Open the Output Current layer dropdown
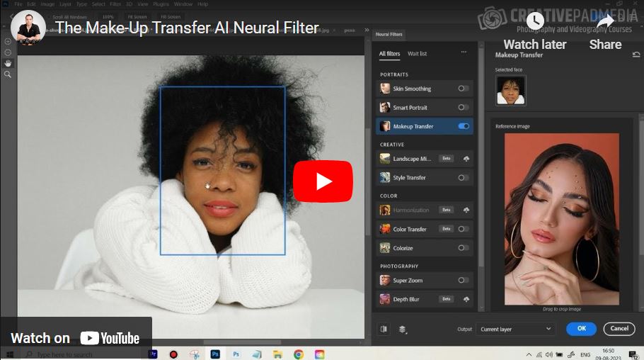644x360 pixels. tap(515, 329)
